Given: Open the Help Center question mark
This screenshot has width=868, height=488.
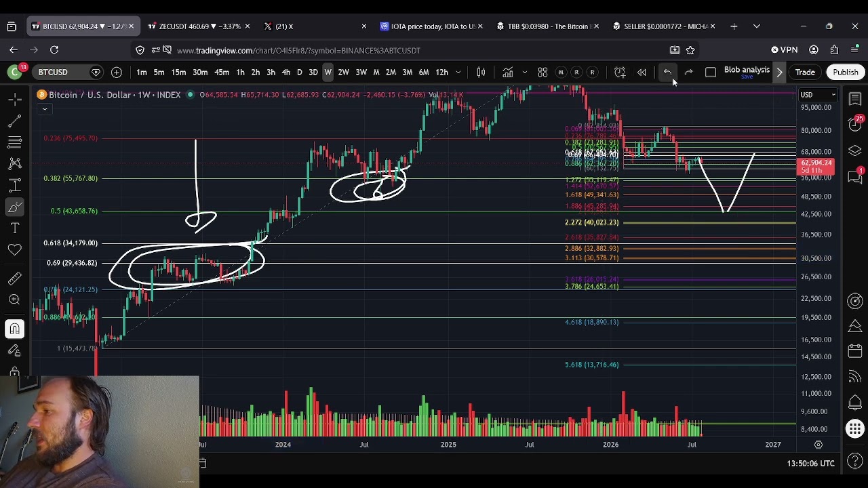Looking at the screenshot, I should tap(854, 462).
